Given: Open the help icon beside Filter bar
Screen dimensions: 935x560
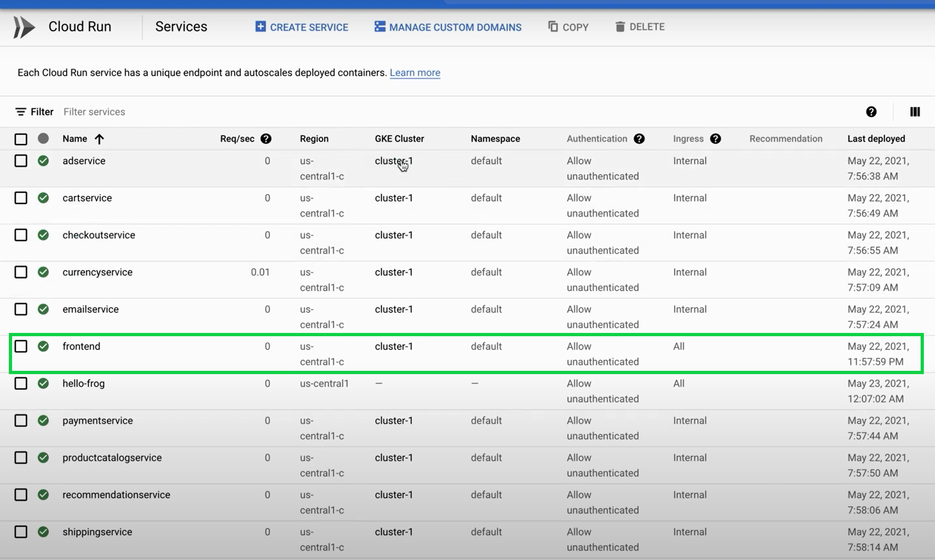Looking at the screenshot, I should click(871, 112).
